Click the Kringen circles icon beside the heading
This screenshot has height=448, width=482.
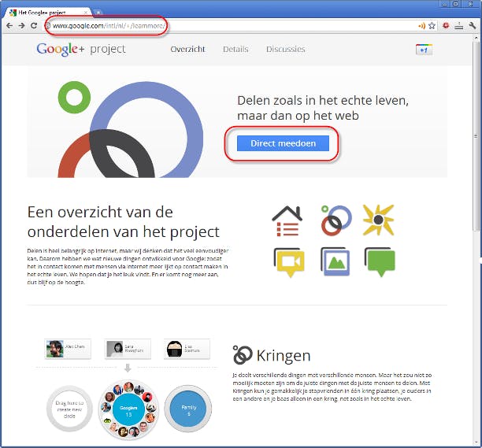243,355
